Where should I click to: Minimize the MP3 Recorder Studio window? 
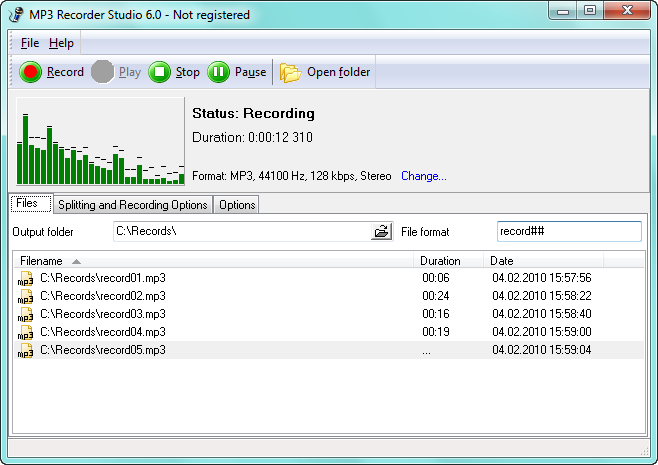[563, 11]
